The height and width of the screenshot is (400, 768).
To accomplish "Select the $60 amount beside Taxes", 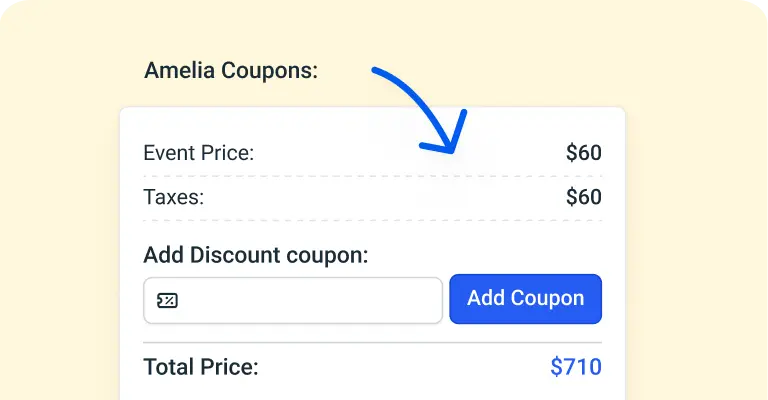I will (x=584, y=197).
